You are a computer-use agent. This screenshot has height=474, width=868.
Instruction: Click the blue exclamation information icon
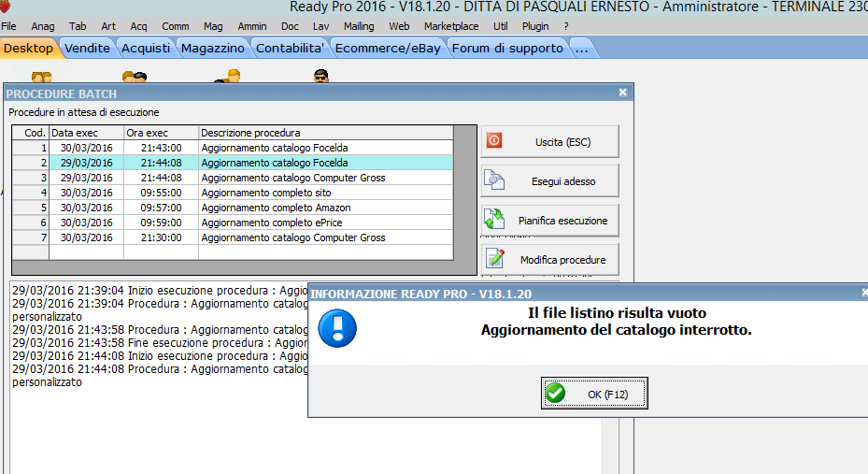pyautogui.click(x=337, y=328)
